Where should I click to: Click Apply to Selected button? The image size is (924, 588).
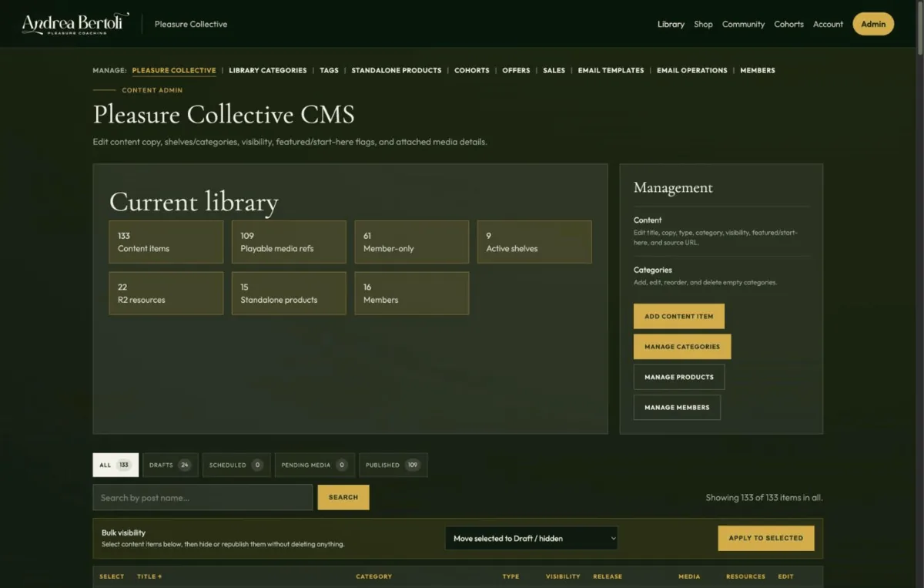click(x=765, y=538)
